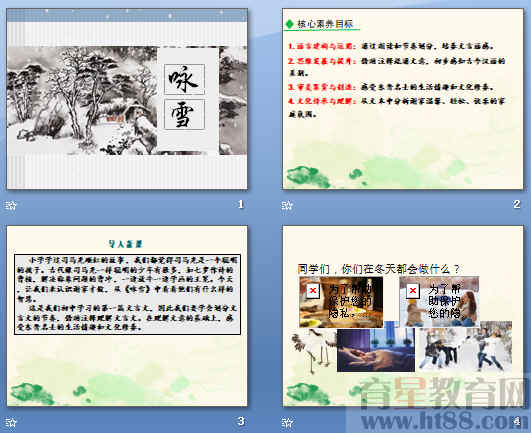Select the snowy ink-painting title slide thumbnail

coord(127,99)
